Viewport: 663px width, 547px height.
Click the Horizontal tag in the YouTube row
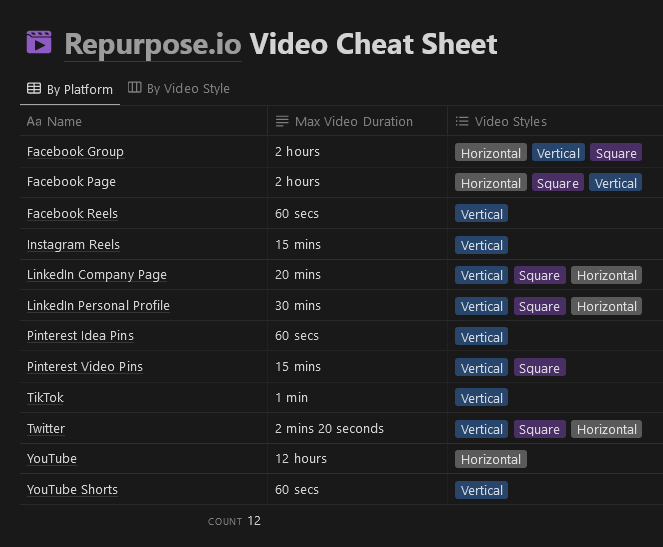point(491,459)
